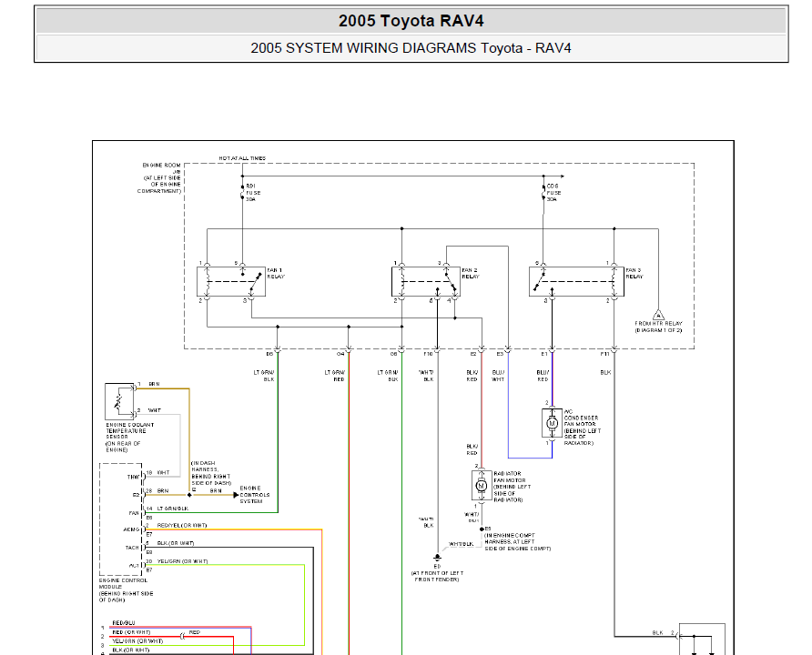Click the 'BLK' wire label below connector F11
812x655 pixels.
605,372
